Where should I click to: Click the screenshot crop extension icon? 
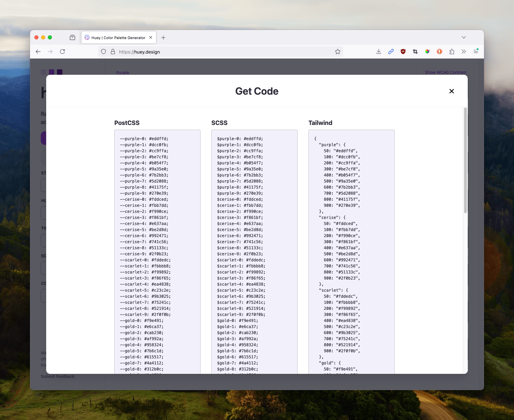(415, 52)
